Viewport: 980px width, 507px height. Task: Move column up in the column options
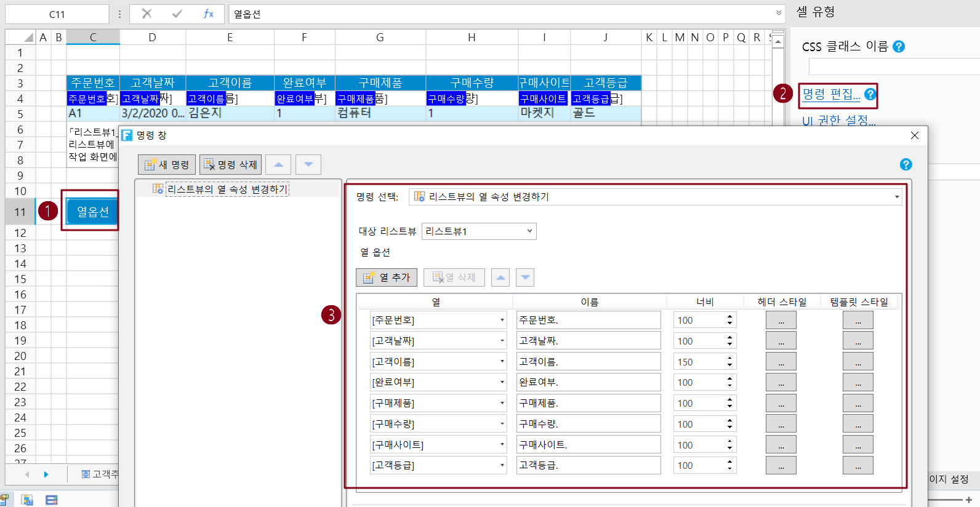tap(500, 277)
